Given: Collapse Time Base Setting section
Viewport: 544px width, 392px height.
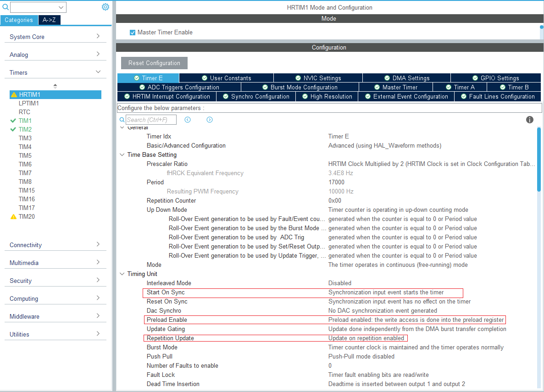Looking at the screenshot, I should [122, 155].
